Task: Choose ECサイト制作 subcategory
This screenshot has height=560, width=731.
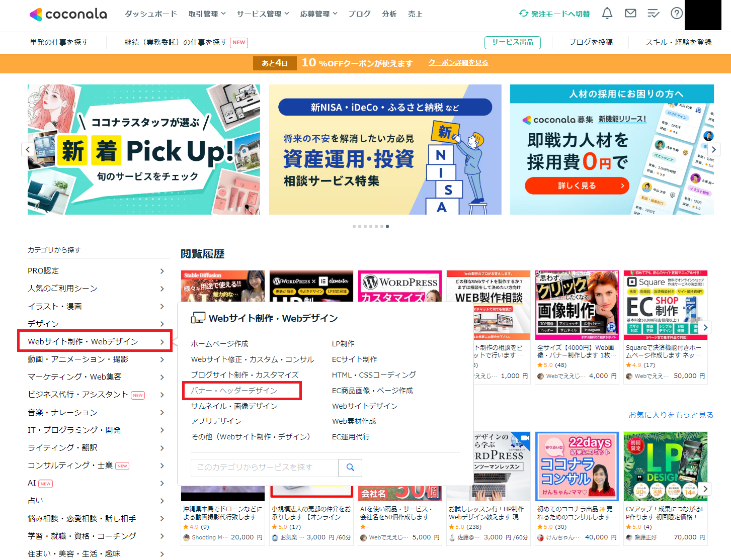Action: pos(355,359)
